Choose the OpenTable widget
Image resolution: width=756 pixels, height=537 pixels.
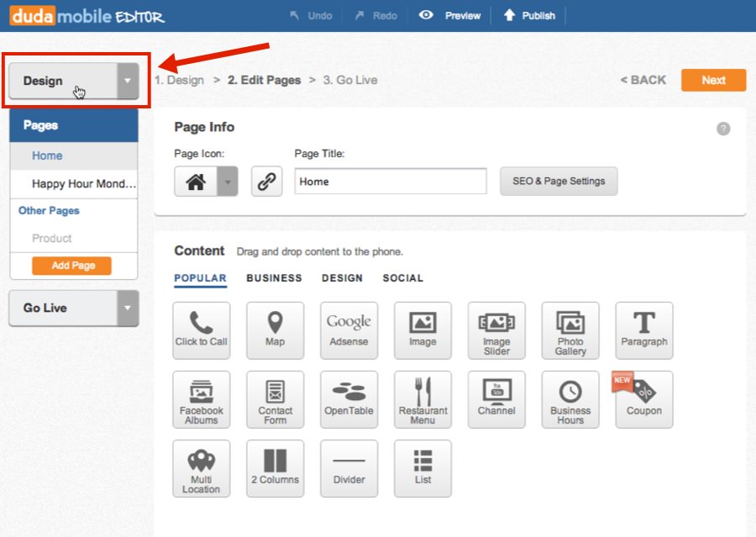[x=349, y=399]
